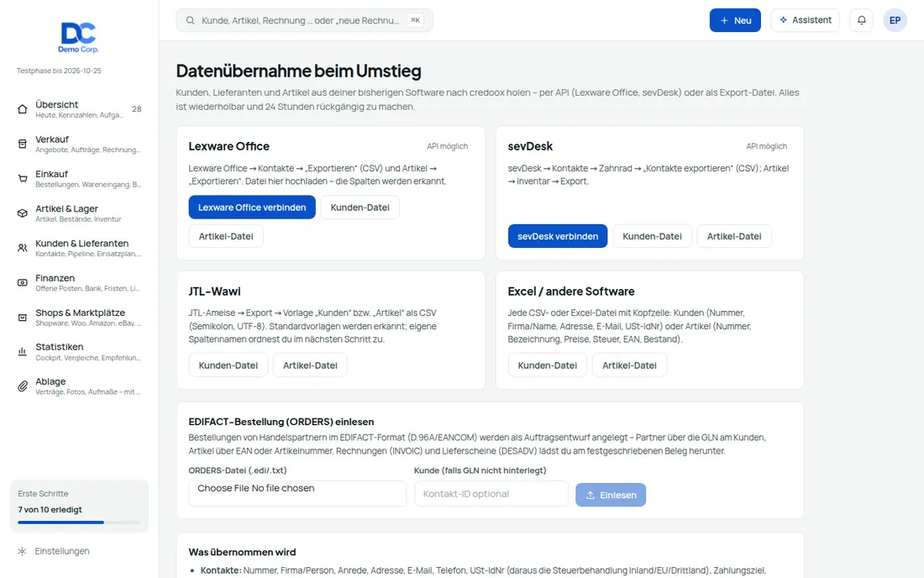Screen dimensions: 924x578
Task: Open Kunden & Lieferanten
Action: pyautogui.click(x=80, y=248)
